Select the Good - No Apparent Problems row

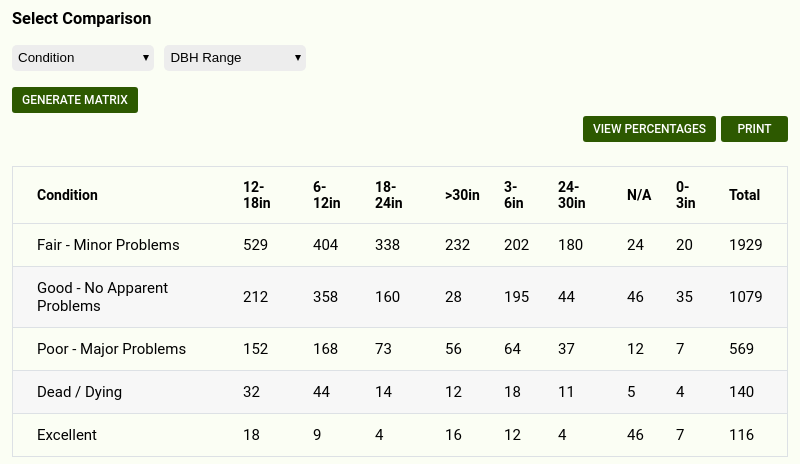102,297
